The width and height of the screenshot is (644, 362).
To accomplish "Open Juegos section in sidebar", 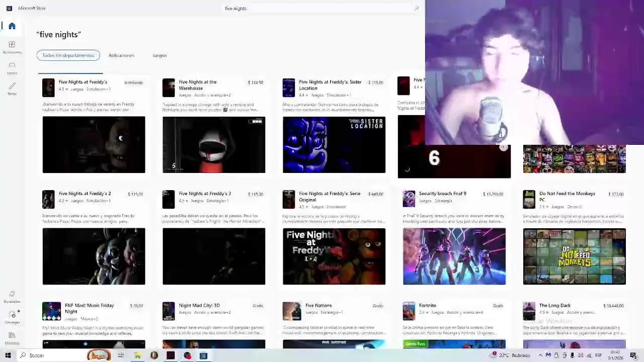I will tap(12, 68).
